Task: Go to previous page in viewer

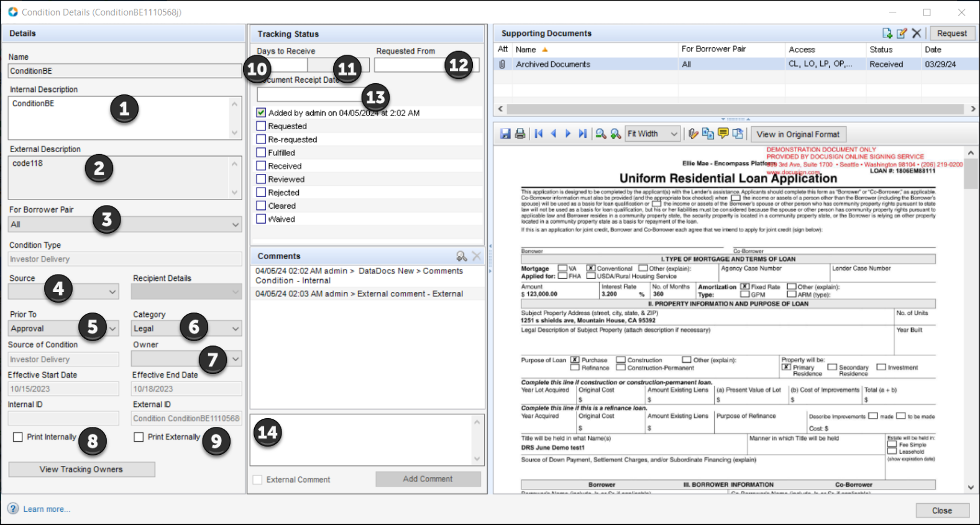Action: pos(553,134)
